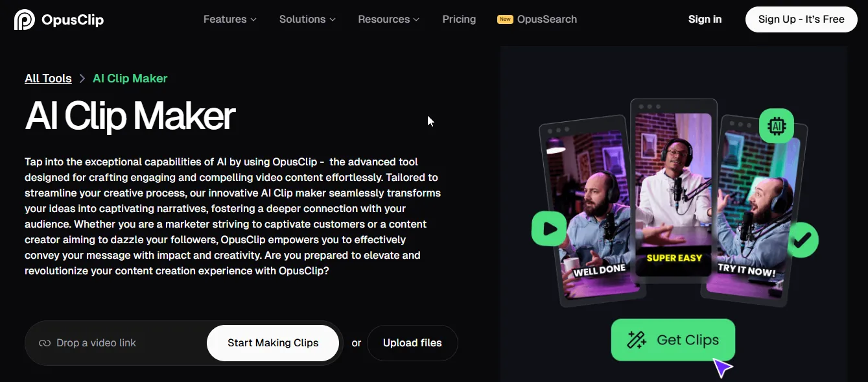Click the green checkmark badge icon

[x=803, y=240]
